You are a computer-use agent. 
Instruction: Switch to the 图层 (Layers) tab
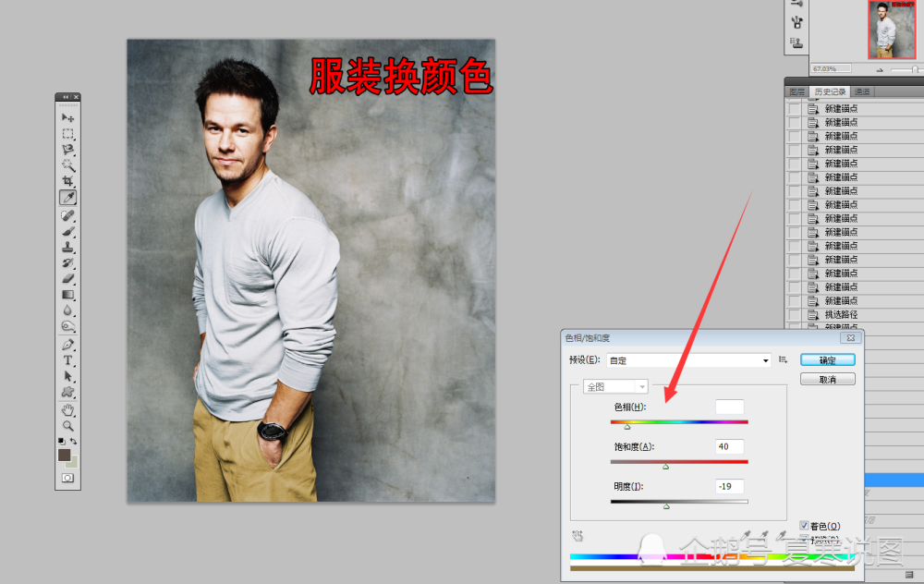tap(796, 91)
